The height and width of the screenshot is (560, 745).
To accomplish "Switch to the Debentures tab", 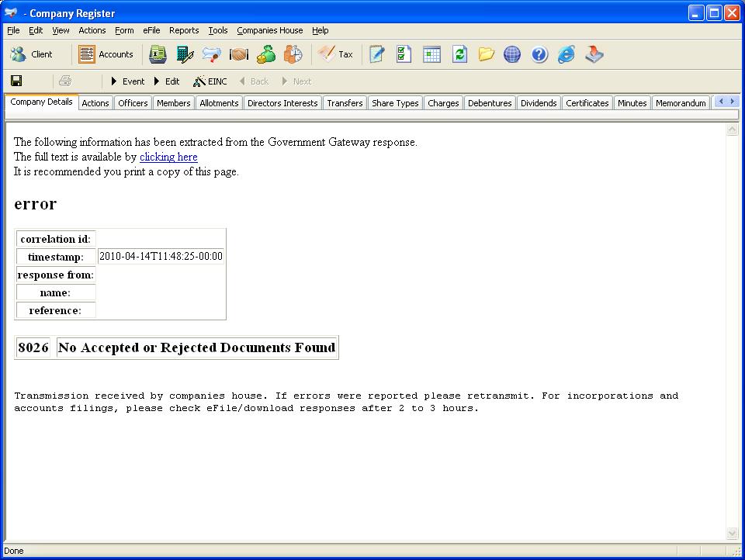I will pos(490,103).
